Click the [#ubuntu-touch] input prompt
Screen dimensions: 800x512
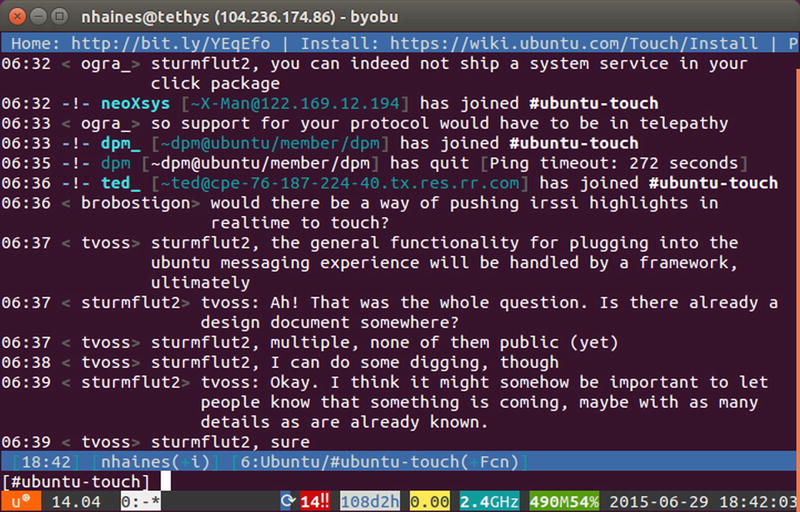pyautogui.click(x=76, y=481)
